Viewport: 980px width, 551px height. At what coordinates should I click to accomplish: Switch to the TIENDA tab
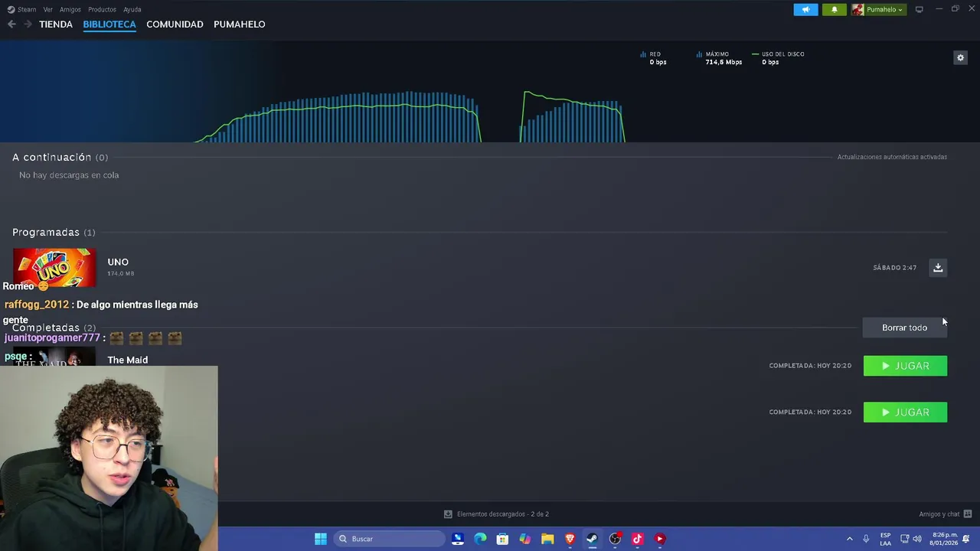pyautogui.click(x=56, y=24)
